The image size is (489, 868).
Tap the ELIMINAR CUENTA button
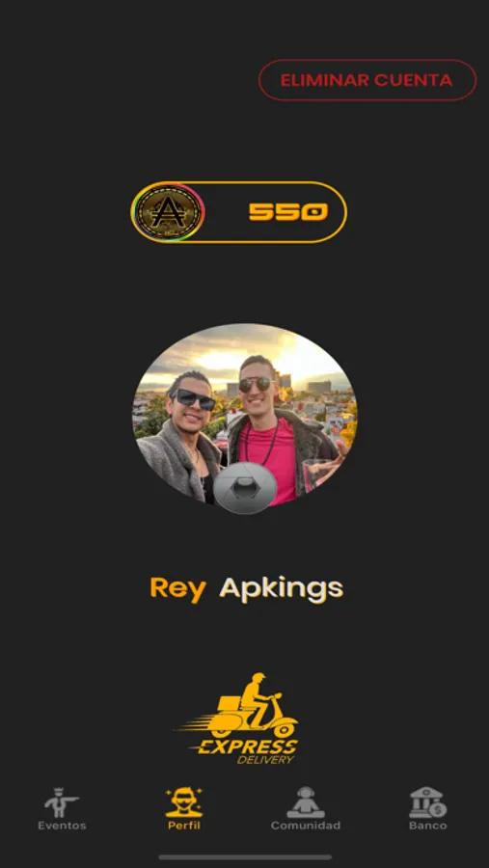367,80
